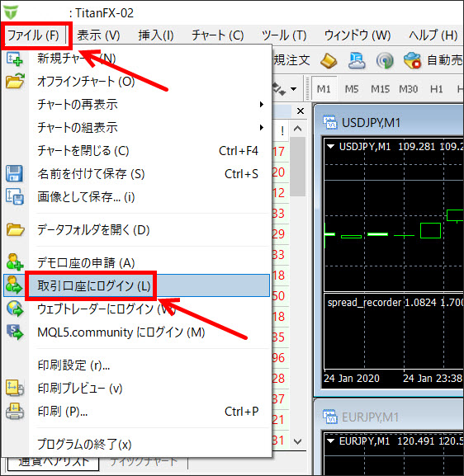
Task: Select プログラムの終了(x) to exit
Action: click(84, 445)
